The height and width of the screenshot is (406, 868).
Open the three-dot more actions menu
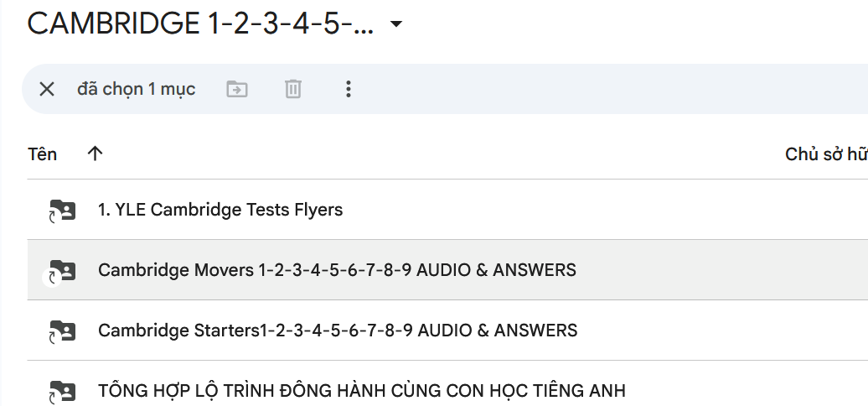click(x=349, y=89)
